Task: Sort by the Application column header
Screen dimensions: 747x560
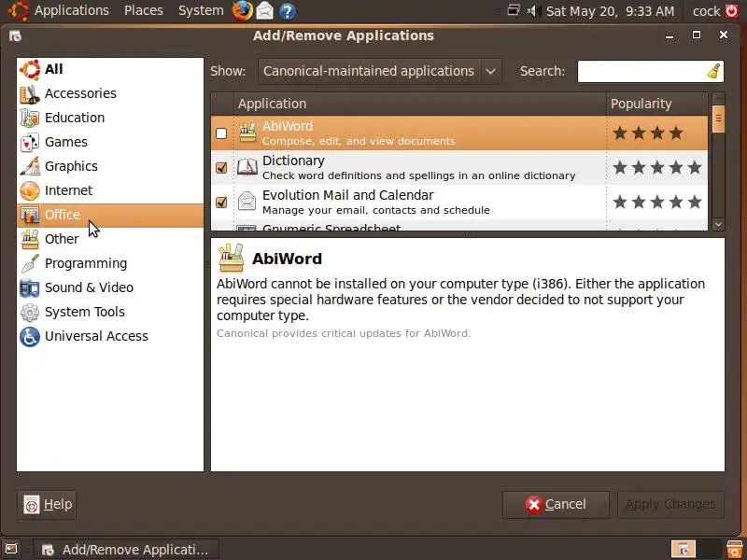Action: click(x=419, y=104)
